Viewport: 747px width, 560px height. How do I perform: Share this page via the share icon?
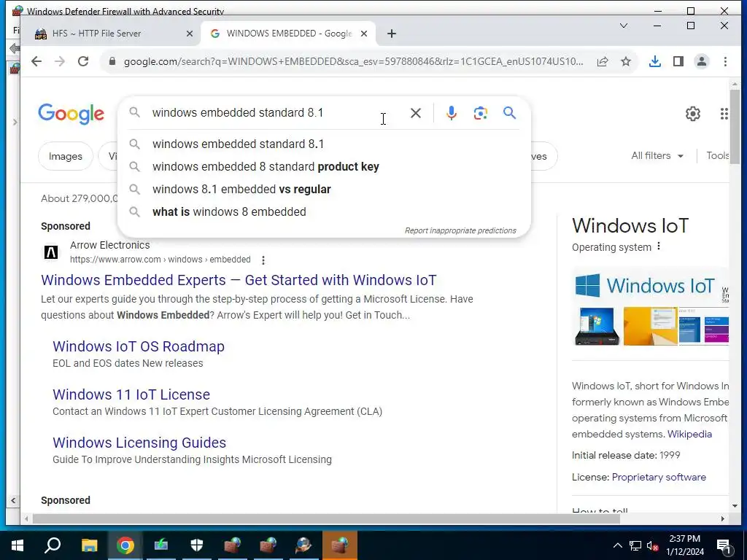pos(603,61)
